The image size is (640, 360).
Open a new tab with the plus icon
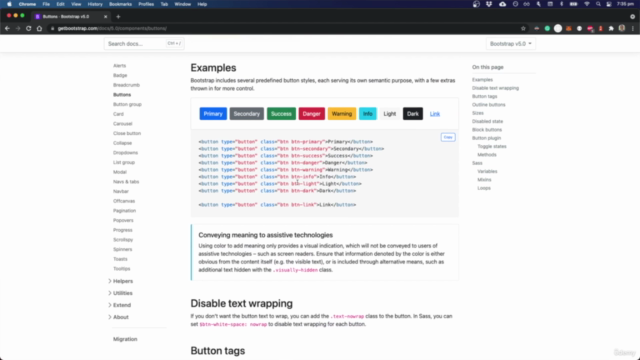click(118, 17)
